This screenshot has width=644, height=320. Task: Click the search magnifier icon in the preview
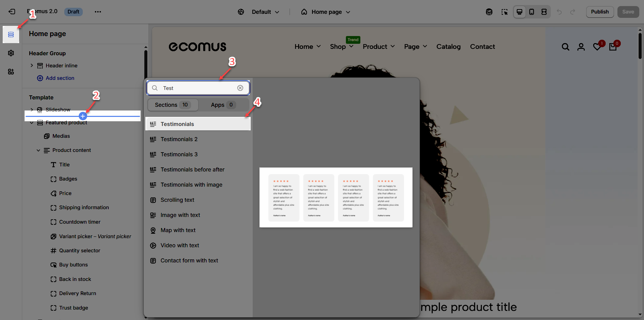tap(566, 47)
